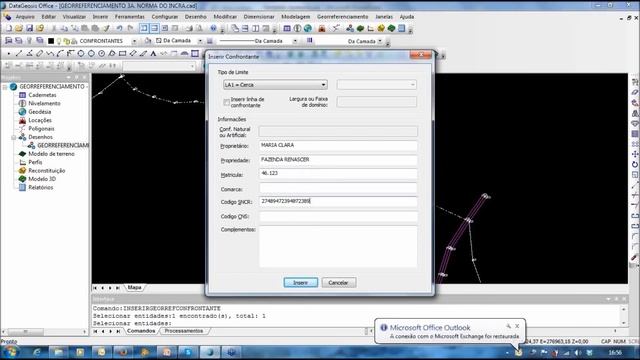The height and width of the screenshot is (360, 640).
Task: Click the Poligonais icon in top toolbar
Action: coord(336,28)
